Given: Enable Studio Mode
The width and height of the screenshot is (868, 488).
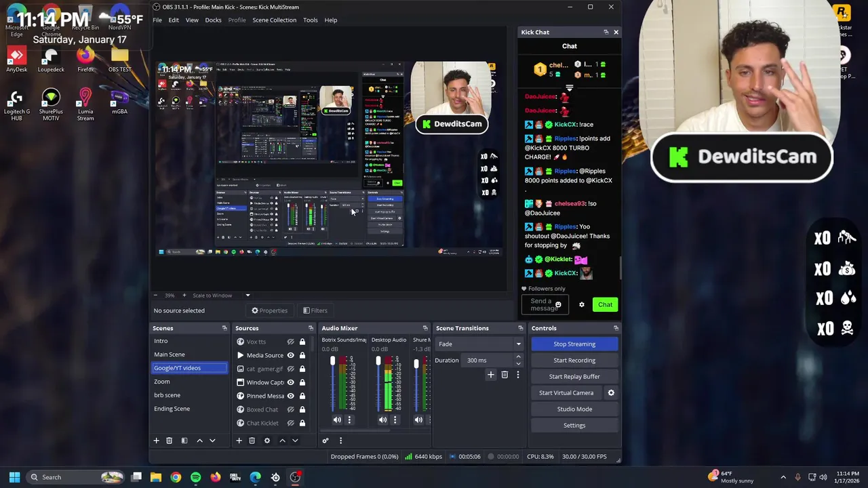Looking at the screenshot, I should click(x=574, y=409).
